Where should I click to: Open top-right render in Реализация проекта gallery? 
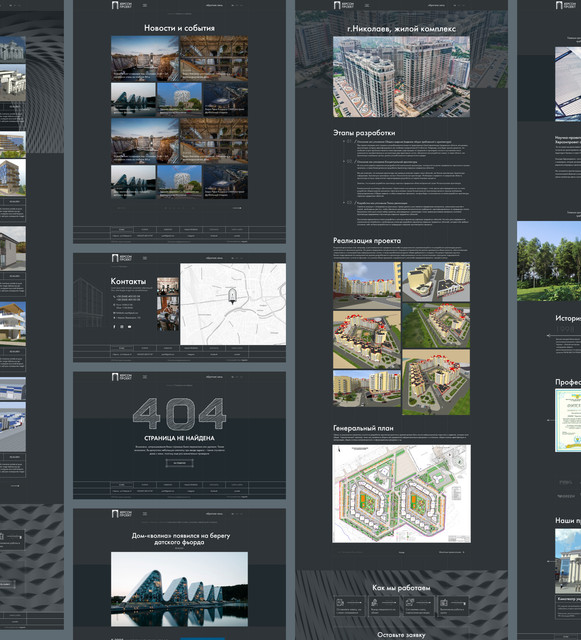(436, 282)
